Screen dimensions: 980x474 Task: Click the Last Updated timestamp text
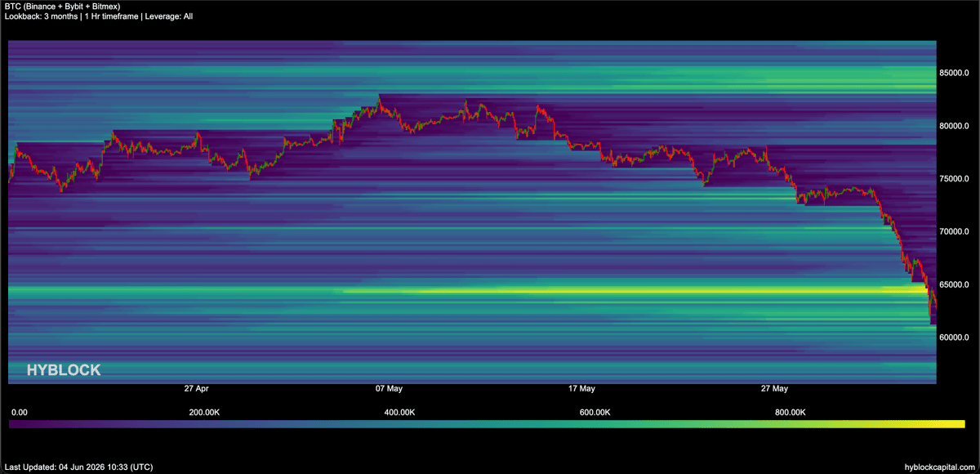[x=78, y=467]
